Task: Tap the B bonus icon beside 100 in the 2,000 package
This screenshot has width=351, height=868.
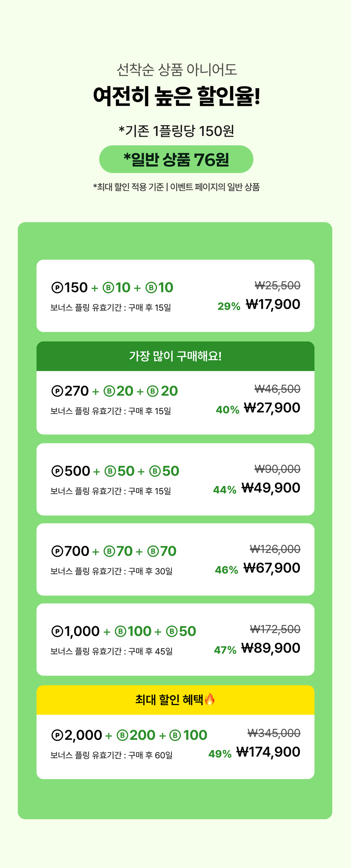Action: click(x=175, y=735)
